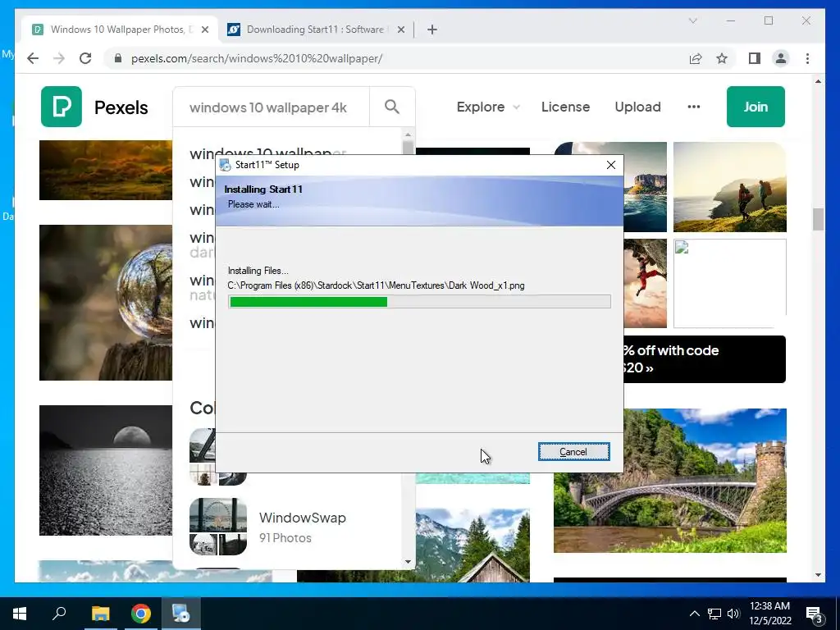Open the stone bridge and tower photo
Viewport: 840px width, 630px height.
(x=669, y=480)
